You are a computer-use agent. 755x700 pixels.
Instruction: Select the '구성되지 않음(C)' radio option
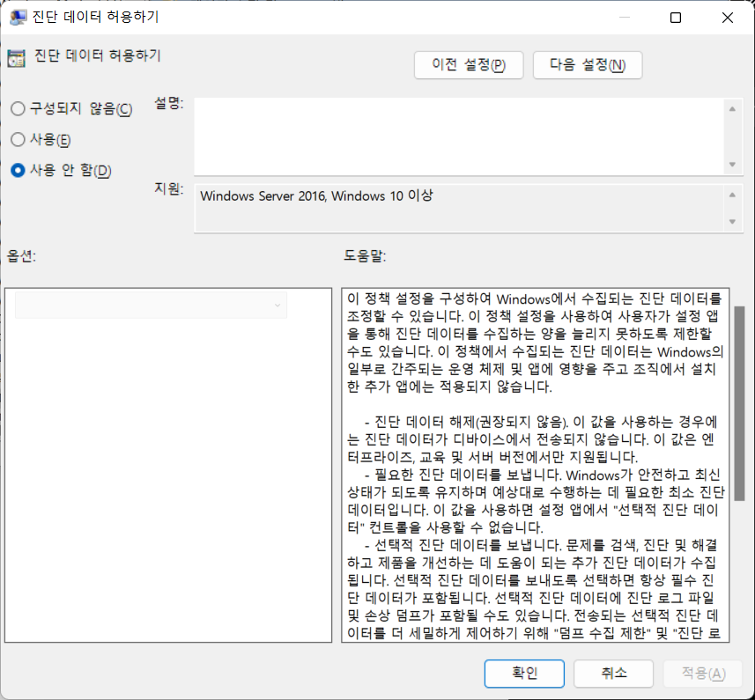click(x=70, y=108)
